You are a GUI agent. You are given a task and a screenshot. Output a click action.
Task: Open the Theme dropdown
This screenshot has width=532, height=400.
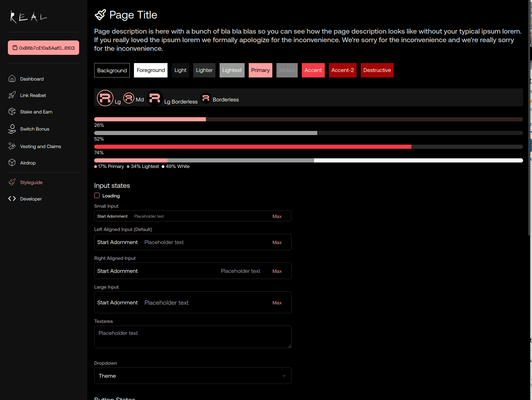193,376
